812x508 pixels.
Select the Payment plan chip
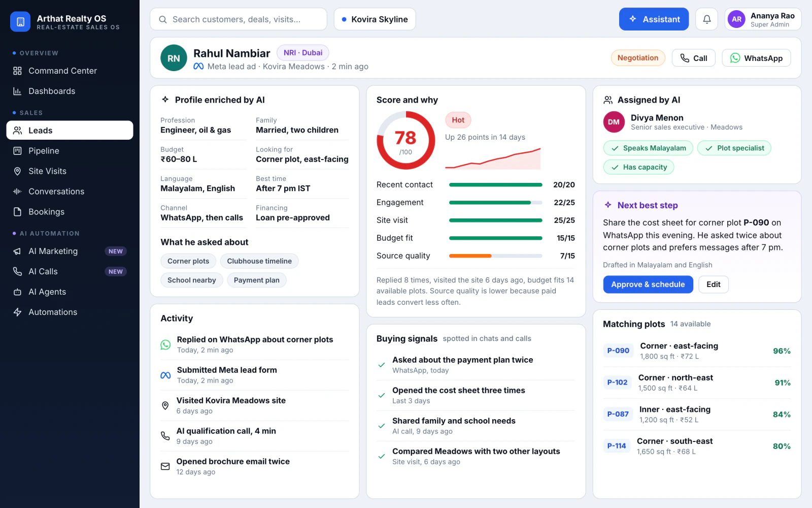257,280
